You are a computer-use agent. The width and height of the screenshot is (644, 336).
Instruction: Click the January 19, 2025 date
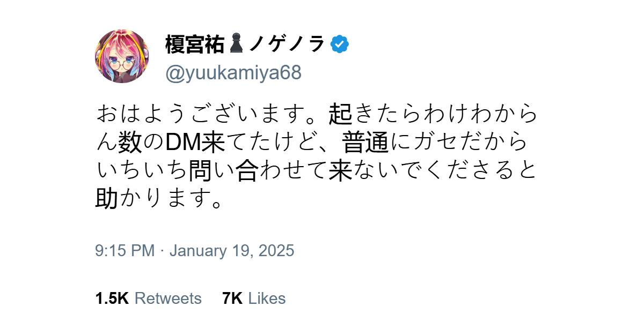point(232,251)
